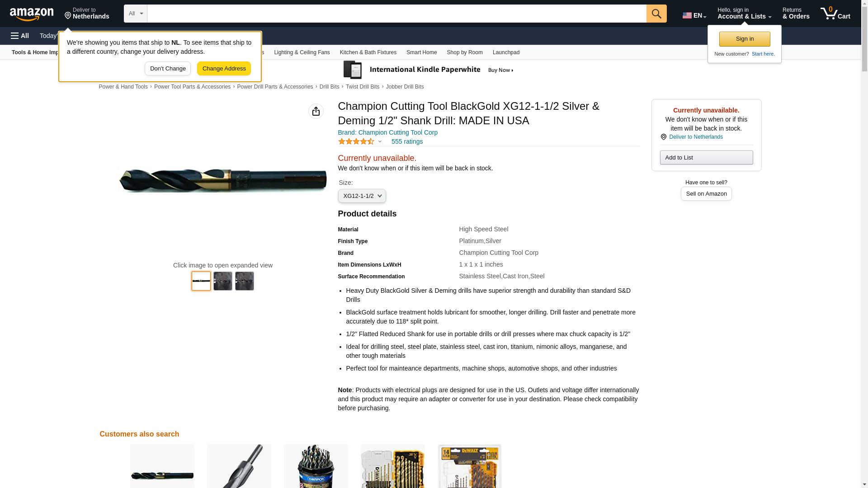
Task: Expand the search category All dropdown
Action: tap(136, 14)
